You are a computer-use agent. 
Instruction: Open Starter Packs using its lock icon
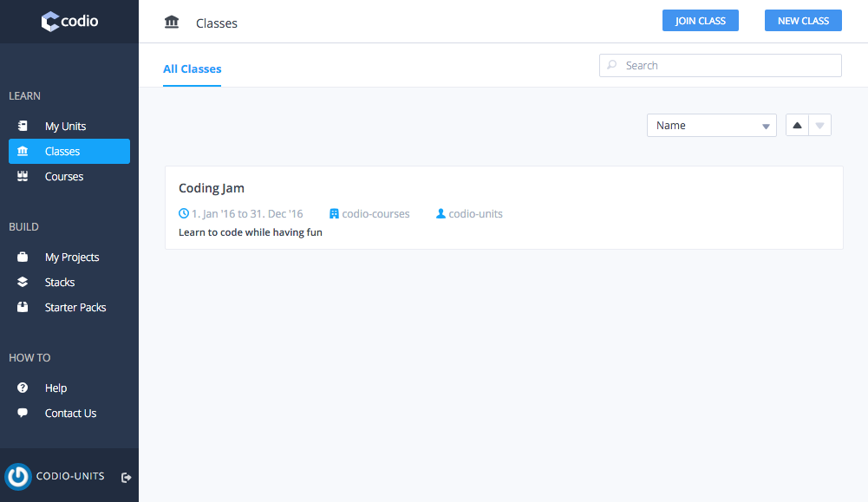point(22,307)
